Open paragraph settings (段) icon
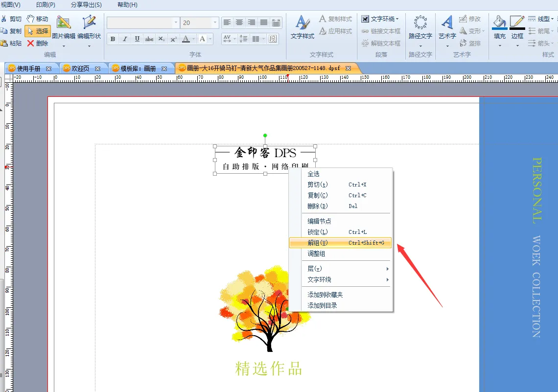 [x=273, y=39]
